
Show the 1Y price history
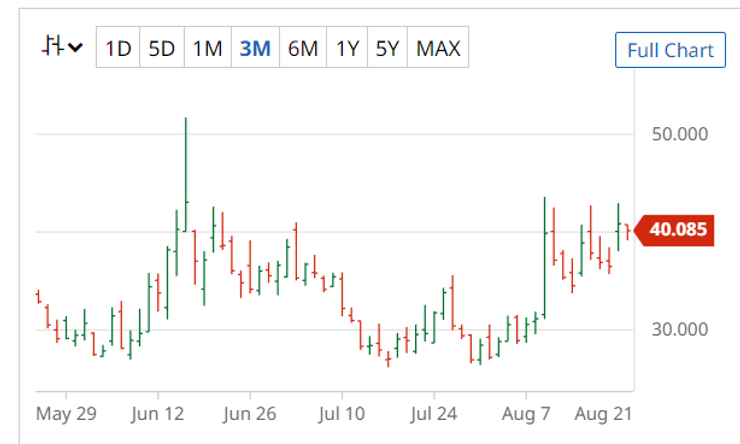click(347, 48)
